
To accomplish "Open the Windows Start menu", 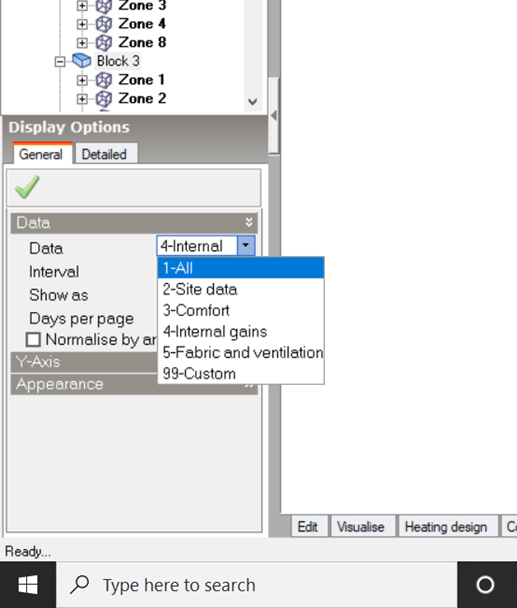I will (x=28, y=585).
